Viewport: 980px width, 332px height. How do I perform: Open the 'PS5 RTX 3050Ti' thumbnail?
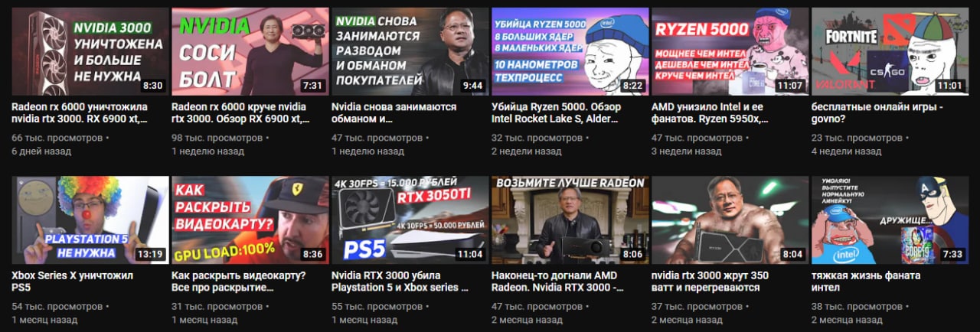410,220
